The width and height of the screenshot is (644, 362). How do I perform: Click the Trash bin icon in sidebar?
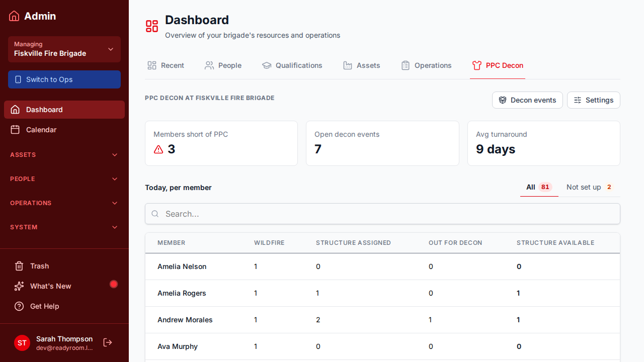coord(19,266)
